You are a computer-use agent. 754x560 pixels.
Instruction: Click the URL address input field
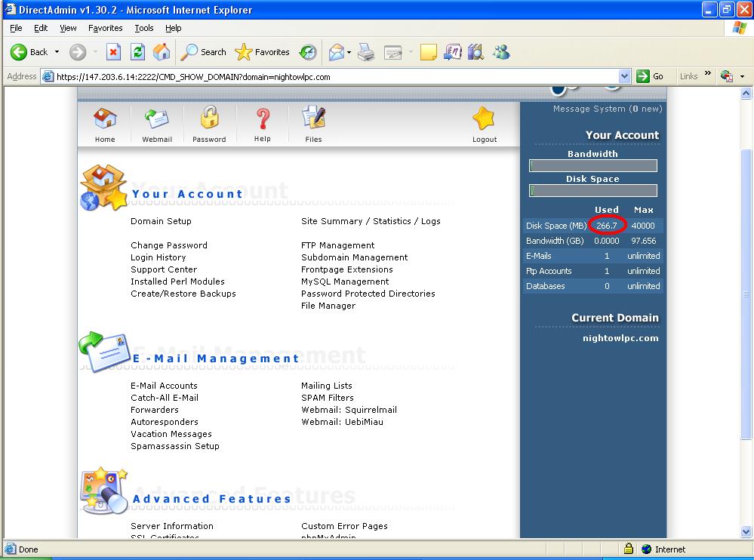[x=335, y=76]
